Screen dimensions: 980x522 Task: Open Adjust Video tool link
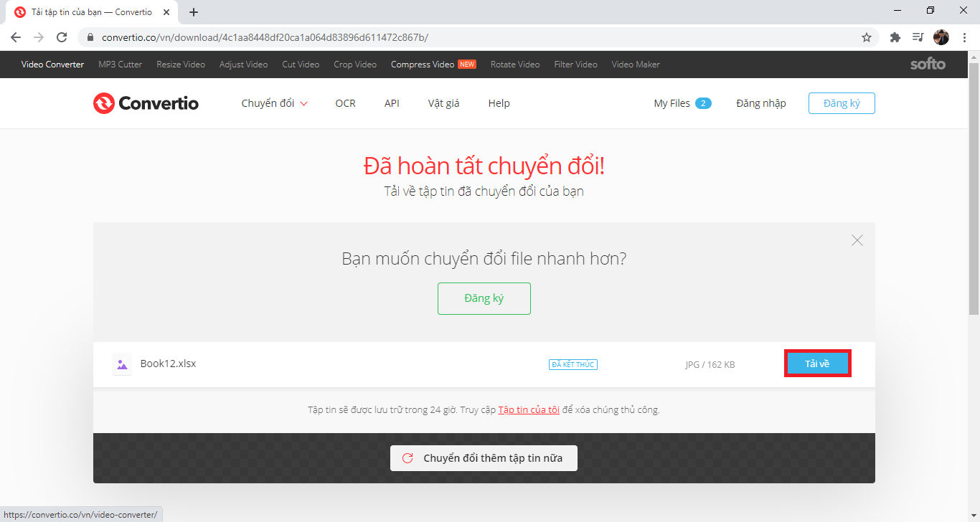[x=243, y=65]
